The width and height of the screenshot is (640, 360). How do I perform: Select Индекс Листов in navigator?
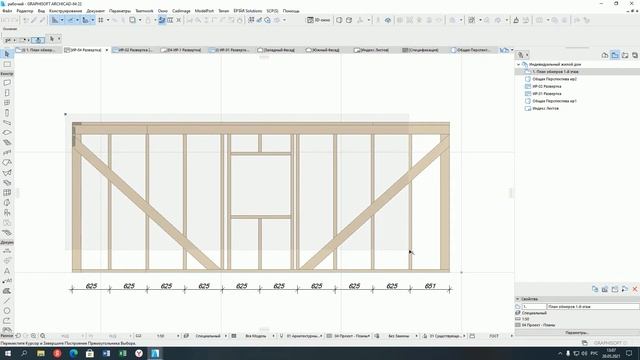point(545,109)
